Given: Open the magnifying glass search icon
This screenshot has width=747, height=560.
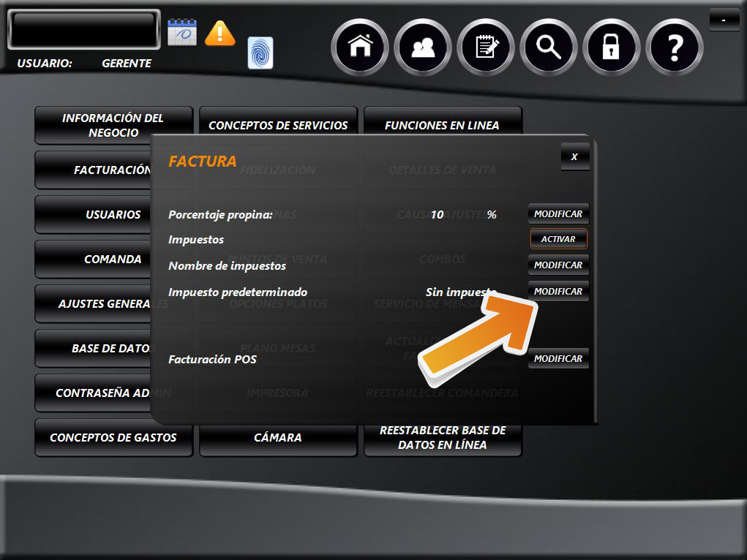Looking at the screenshot, I should point(548,48).
